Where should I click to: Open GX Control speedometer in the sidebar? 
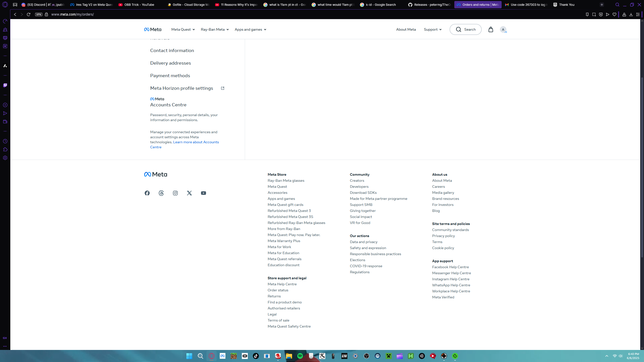5,21
